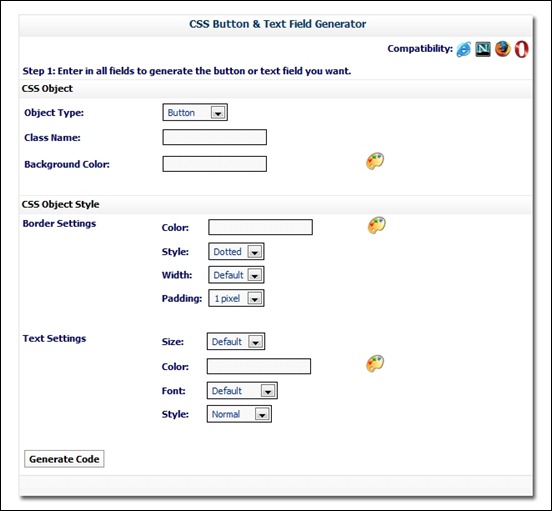The height and width of the screenshot is (511, 552).
Task: Click the text Color input field
Action: click(x=259, y=366)
